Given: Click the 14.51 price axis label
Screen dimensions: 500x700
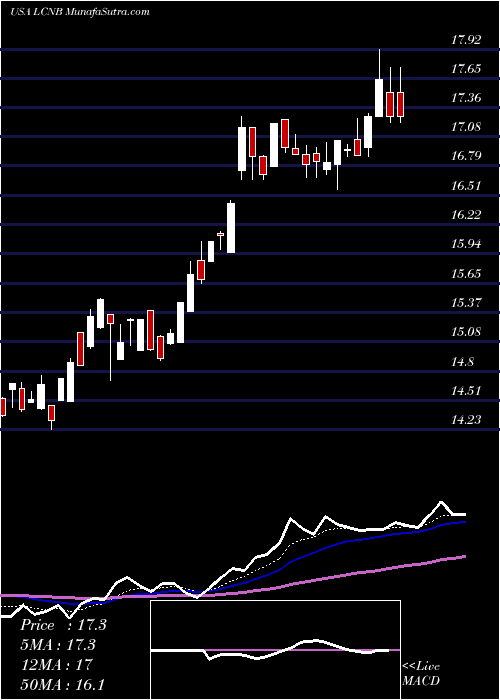Looking at the screenshot, I should [466, 391].
